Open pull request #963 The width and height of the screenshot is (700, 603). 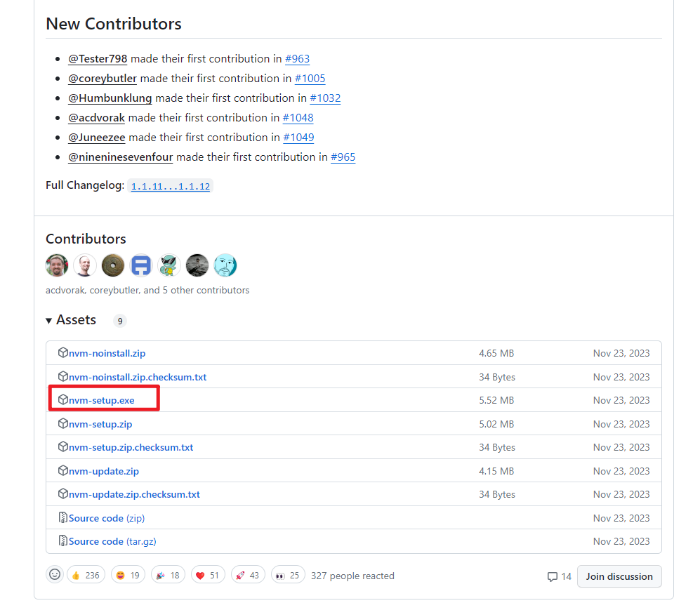coord(297,59)
